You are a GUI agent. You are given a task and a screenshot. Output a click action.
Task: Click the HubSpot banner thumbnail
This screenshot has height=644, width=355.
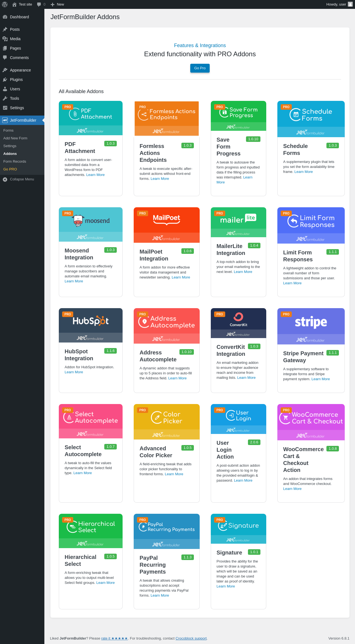click(91, 325)
